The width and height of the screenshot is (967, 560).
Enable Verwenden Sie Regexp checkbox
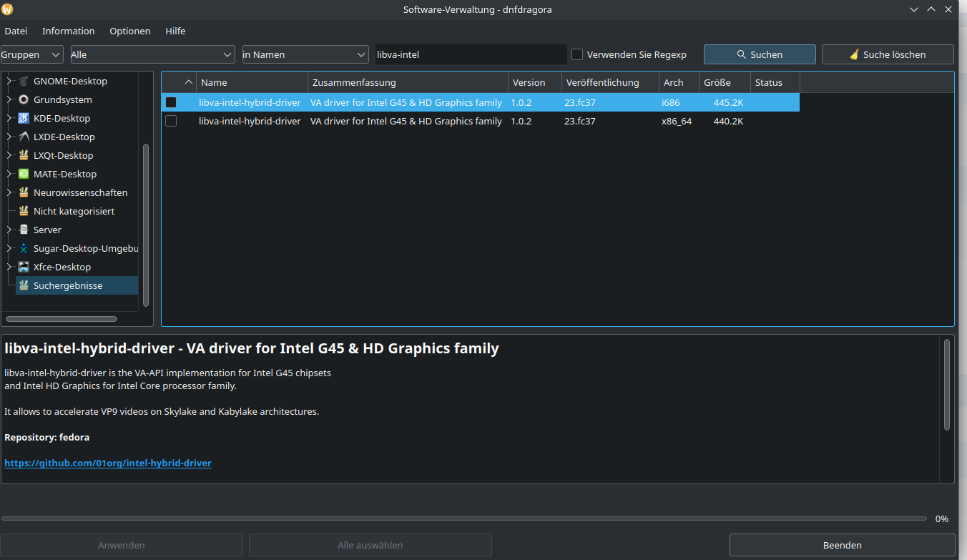[577, 54]
